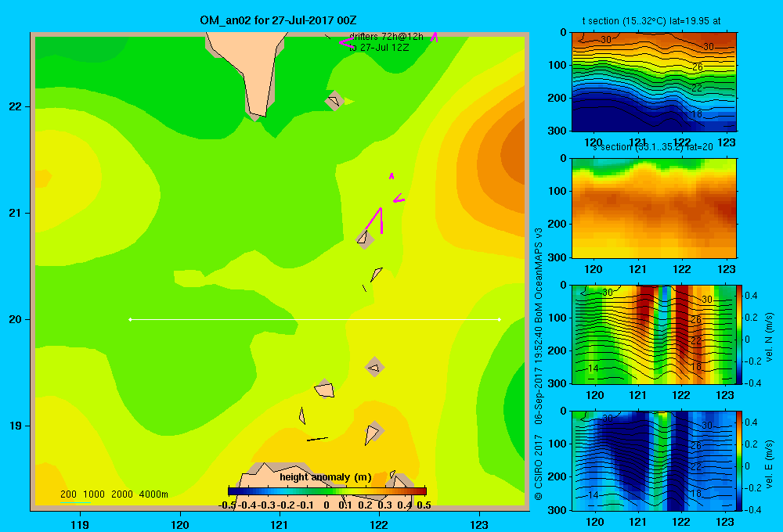Select the northward velocity section panel
The height and width of the screenshot is (532, 783).
[654, 334]
